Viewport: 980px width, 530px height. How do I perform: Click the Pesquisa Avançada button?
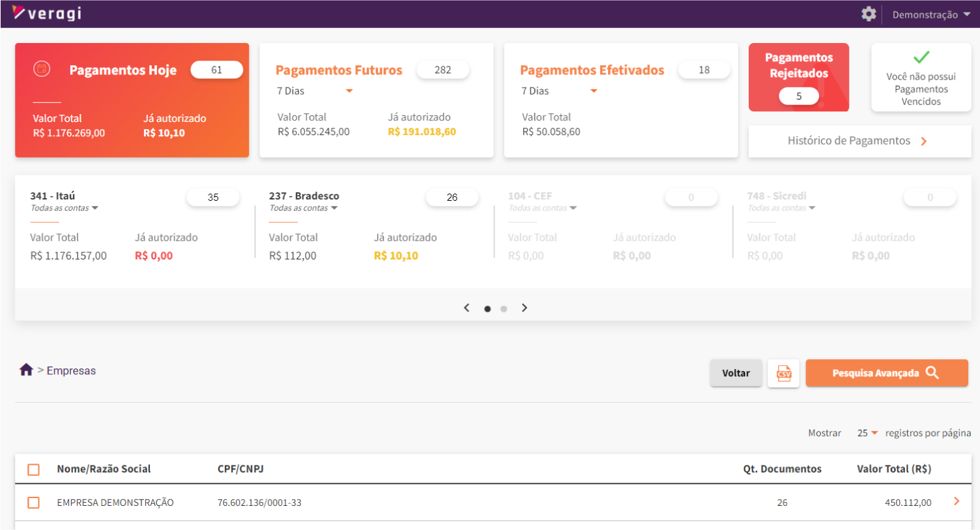(x=886, y=374)
